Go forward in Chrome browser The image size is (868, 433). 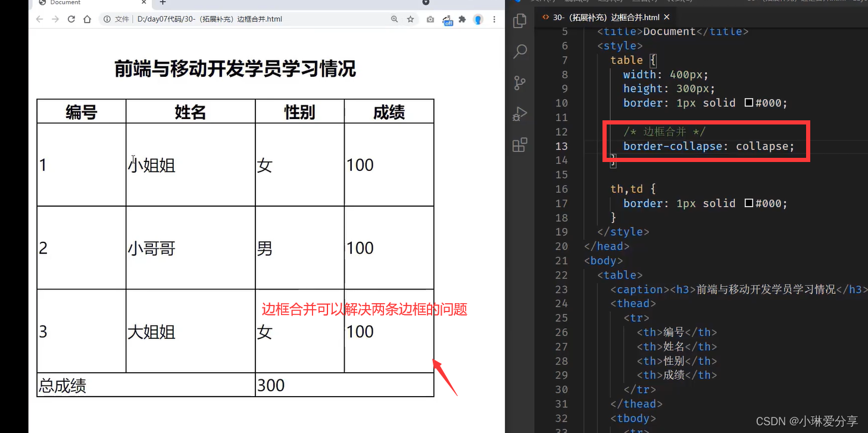coord(55,19)
